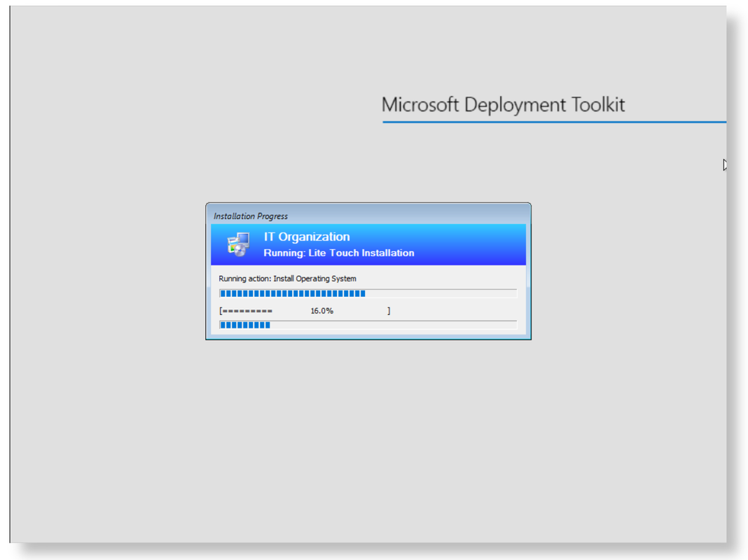
Task: Click 'Running action: Install Operating System' text
Action: (x=287, y=279)
